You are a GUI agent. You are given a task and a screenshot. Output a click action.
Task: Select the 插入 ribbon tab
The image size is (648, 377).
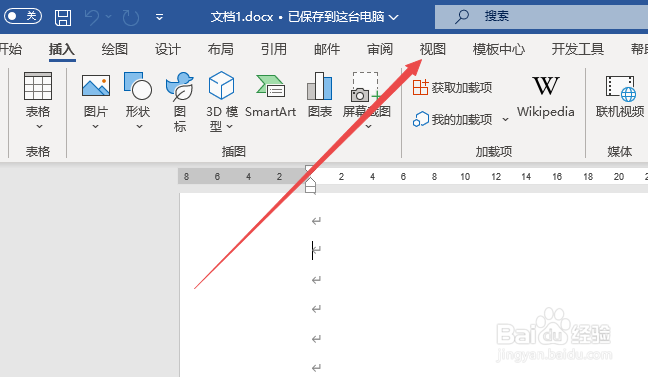coord(62,49)
